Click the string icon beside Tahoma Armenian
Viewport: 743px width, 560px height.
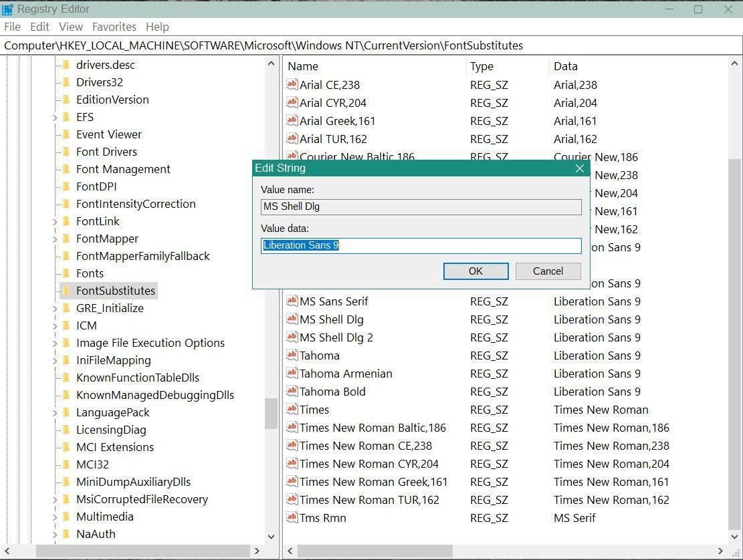292,372
